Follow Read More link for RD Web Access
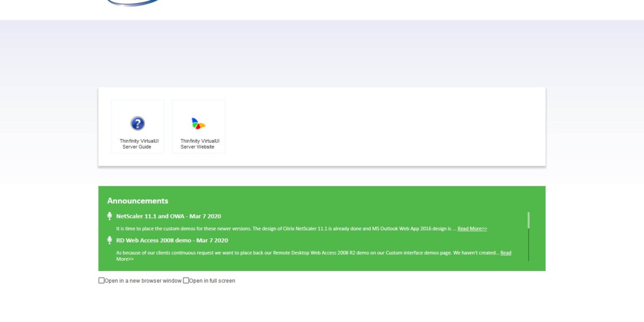The width and height of the screenshot is (644, 322). tap(506, 253)
